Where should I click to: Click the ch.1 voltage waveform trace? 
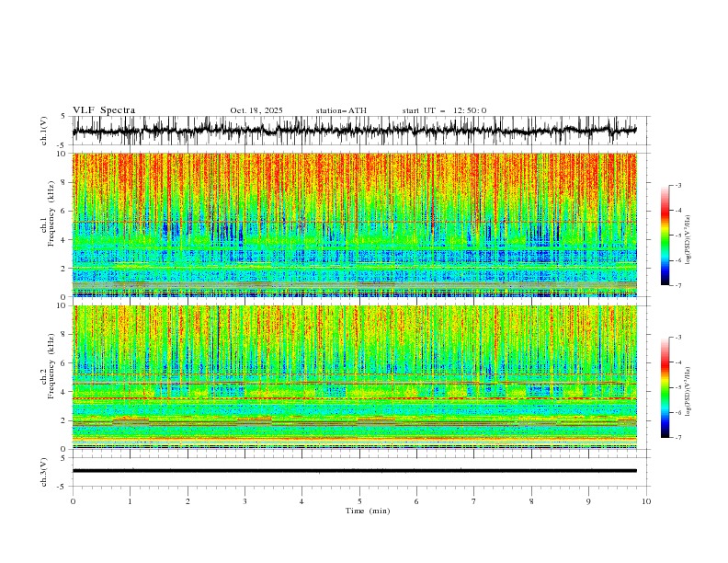354,131
